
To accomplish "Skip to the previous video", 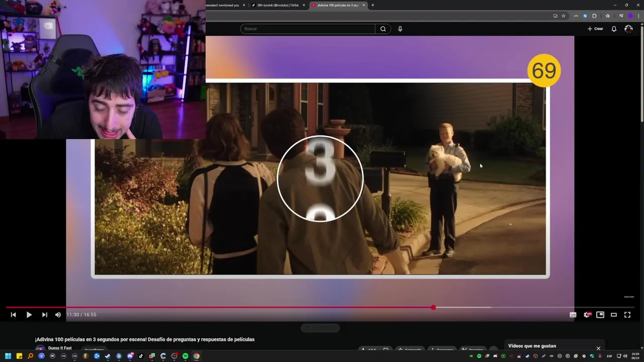I will [x=14, y=315].
